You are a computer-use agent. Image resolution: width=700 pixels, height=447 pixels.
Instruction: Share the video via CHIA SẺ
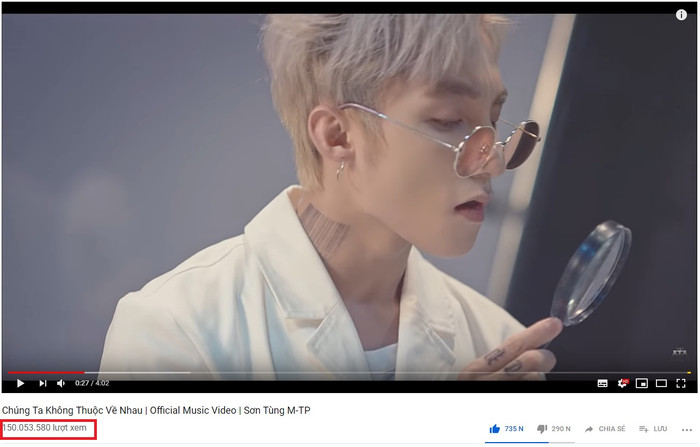pyautogui.click(x=605, y=429)
